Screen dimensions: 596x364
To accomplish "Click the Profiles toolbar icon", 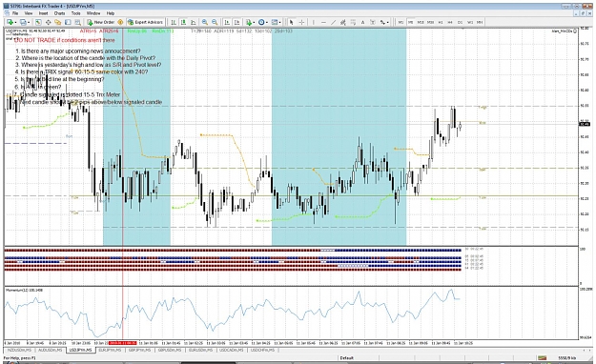I will point(23,22).
